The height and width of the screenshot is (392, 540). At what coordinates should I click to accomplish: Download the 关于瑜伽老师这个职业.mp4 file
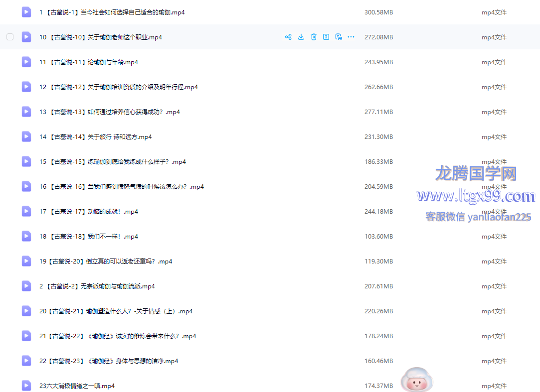(301, 37)
